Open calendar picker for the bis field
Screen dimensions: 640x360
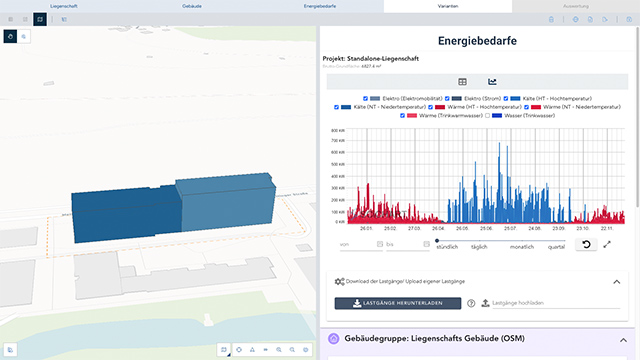click(x=427, y=244)
